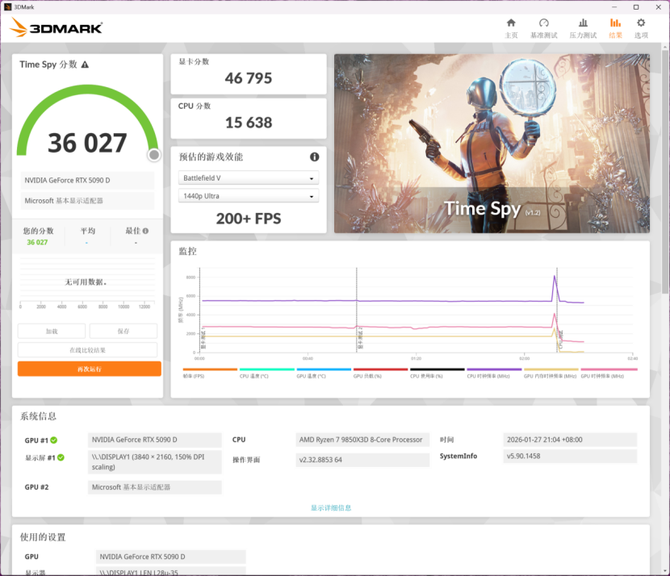Click Save (保存) result button
The height and width of the screenshot is (576, 670).
pos(123,331)
